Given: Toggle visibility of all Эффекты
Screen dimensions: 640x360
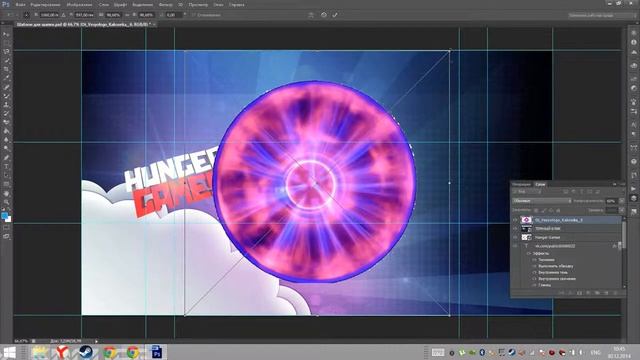Looking at the screenshot, I should pos(529,253).
